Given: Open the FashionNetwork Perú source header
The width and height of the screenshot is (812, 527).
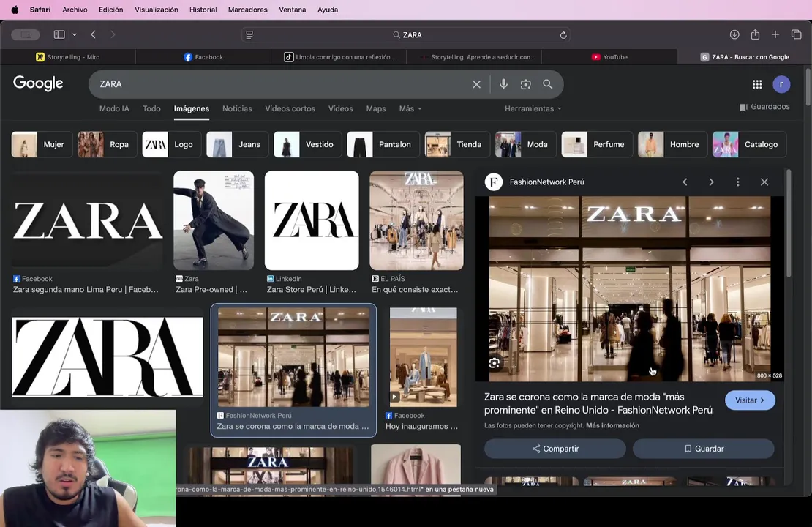Looking at the screenshot, I should (535, 182).
